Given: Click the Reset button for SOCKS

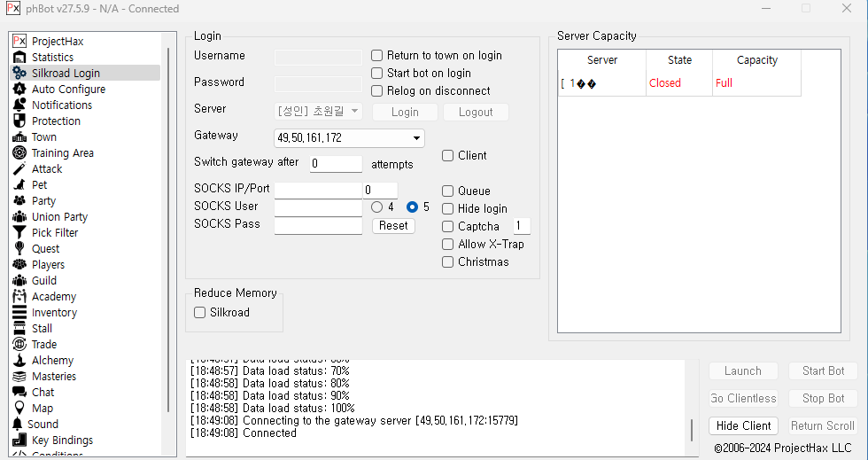Looking at the screenshot, I should (x=393, y=225).
